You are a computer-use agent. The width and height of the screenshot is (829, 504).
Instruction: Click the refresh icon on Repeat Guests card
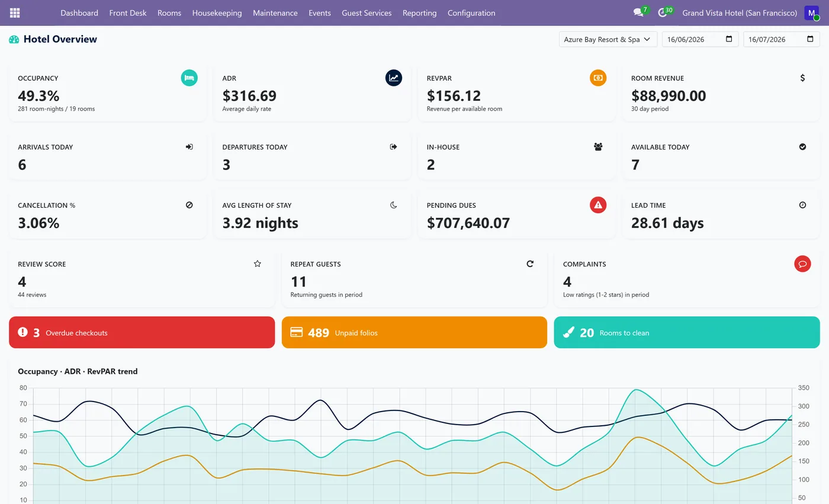tap(530, 264)
